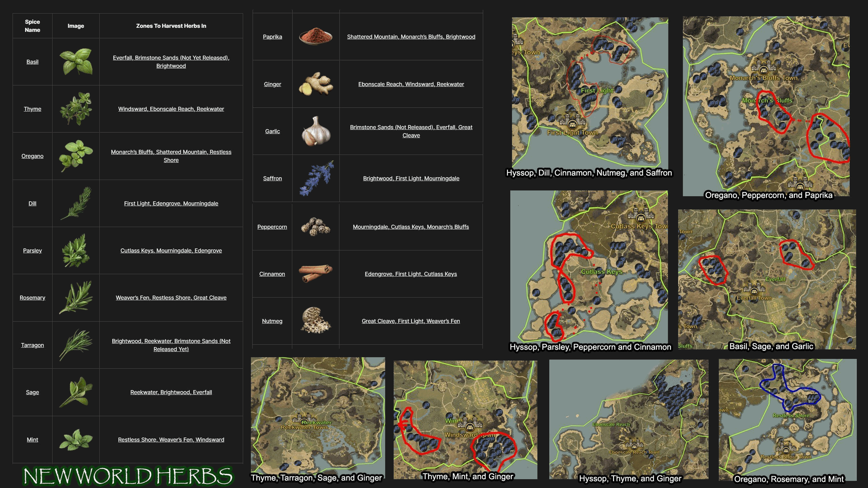The height and width of the screenshot is (488, 868).
Task: Open the Paprika spice name link
Action: (x=273, y=37)
